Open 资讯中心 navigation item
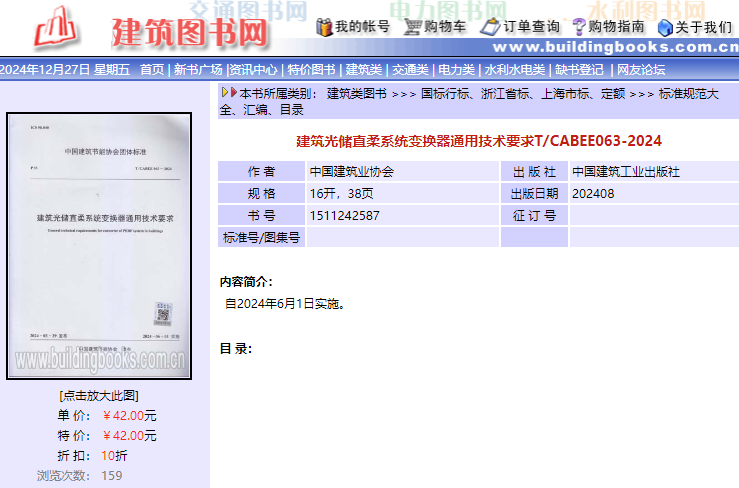739x488 pixels. pos(253,70)
